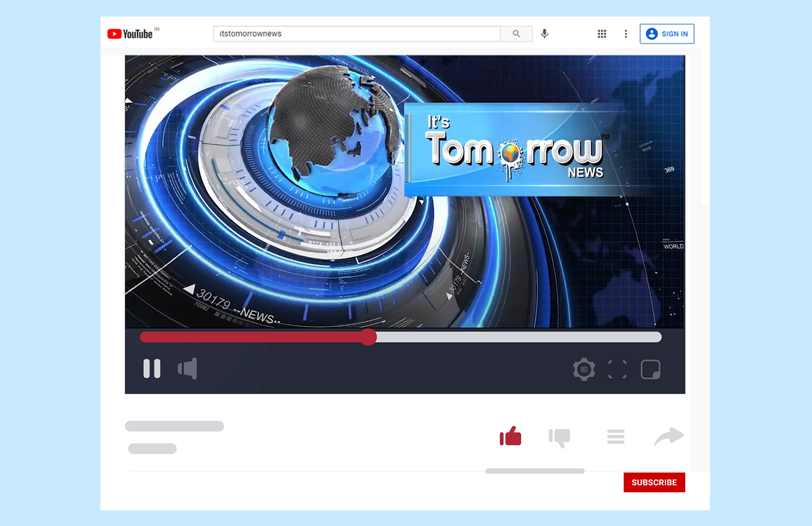Enter fullscreen mode
This screenshot has width=812, height=526.
(617, 370)
